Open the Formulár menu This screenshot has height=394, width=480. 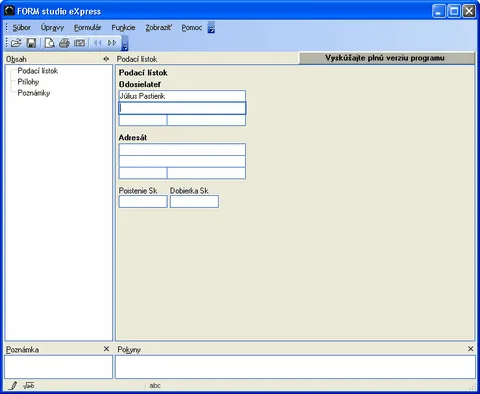click(x=87, y=28)
